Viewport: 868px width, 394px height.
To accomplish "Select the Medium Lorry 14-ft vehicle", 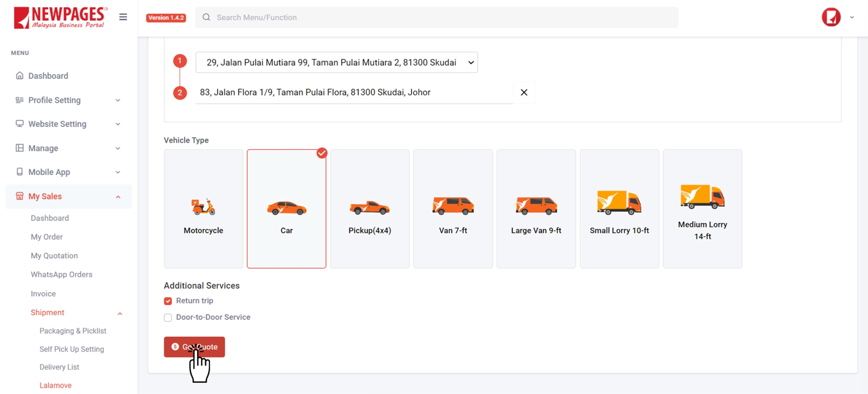I will 703,209.
